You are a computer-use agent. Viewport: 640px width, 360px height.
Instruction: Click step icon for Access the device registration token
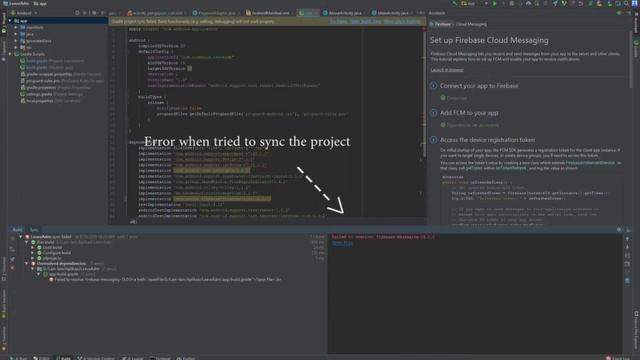coord(433,140)
